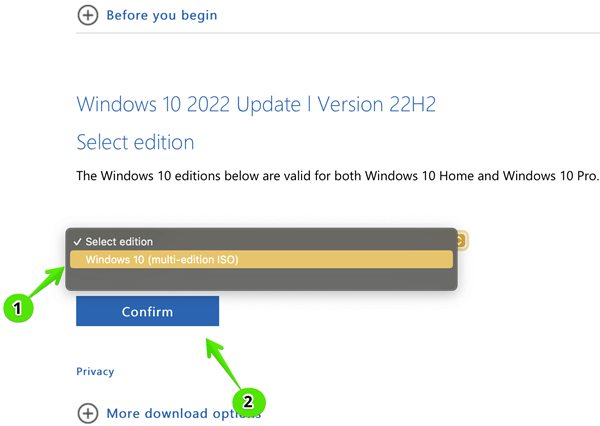Image resolution: width=600 pixels, height=426 pixels.
Task: Open the Privacy link
Action: 95,371
